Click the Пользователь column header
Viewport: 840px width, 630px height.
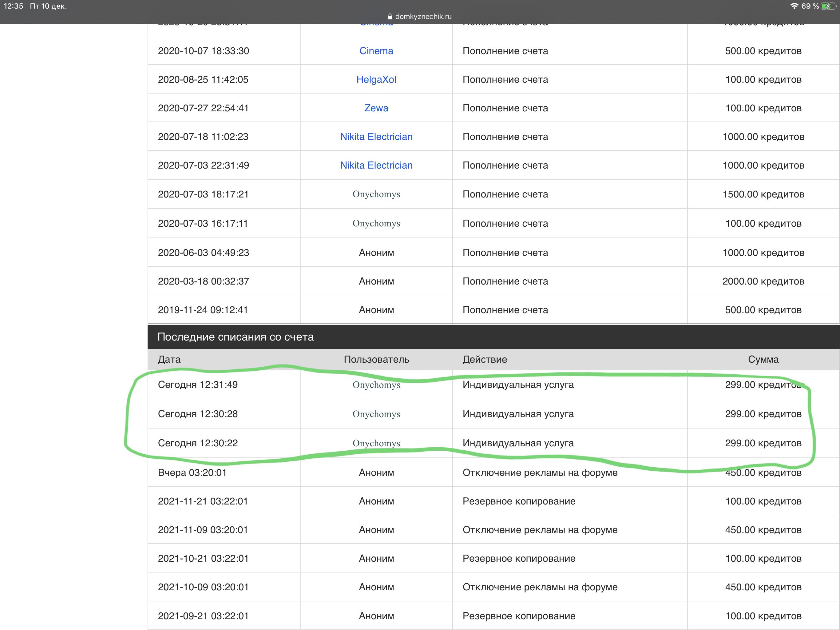(376, 360)
